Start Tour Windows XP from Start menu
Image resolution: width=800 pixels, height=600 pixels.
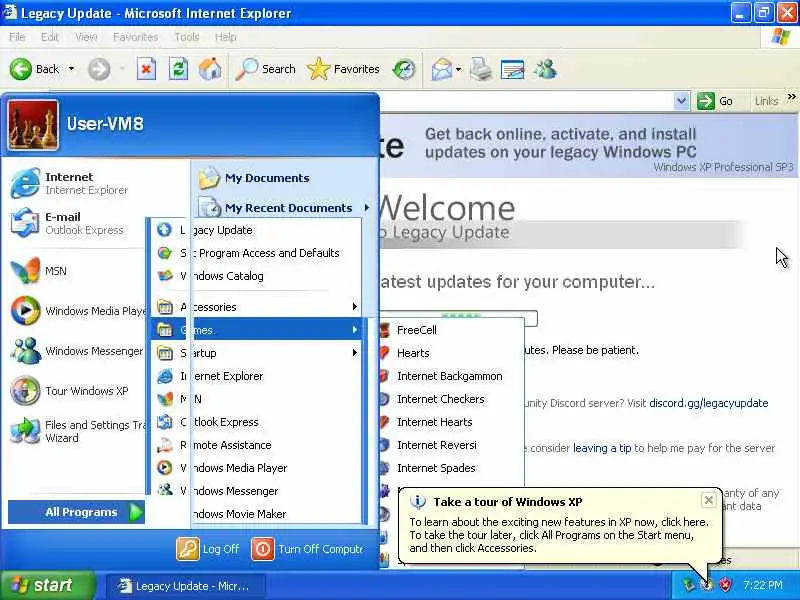(77, 391)
